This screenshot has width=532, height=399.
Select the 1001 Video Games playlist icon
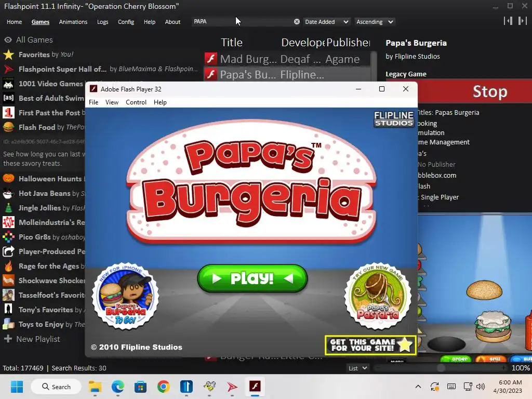coord(8,84)
